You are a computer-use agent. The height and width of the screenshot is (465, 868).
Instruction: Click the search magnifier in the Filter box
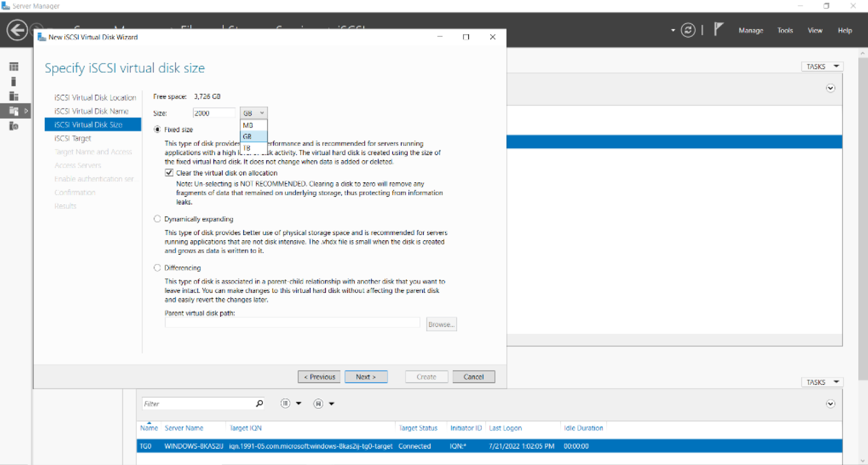(259, 404)
